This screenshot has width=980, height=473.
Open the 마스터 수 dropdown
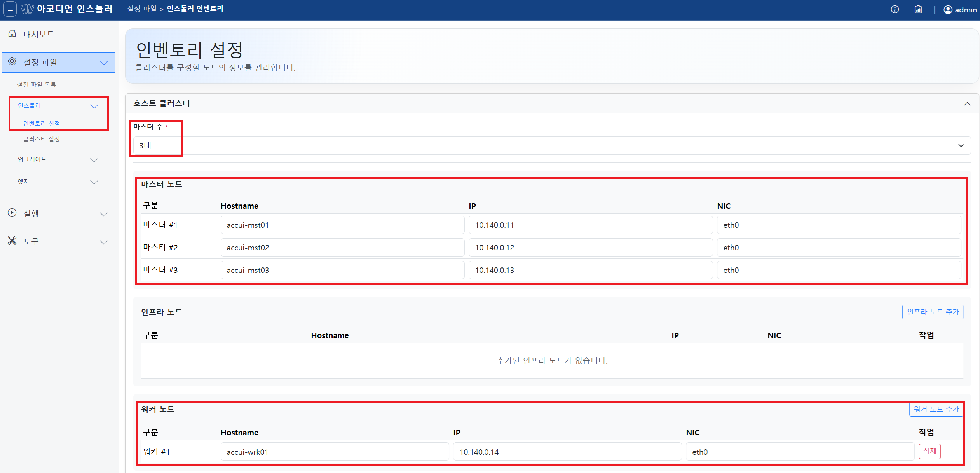click(x=552, y=145)
